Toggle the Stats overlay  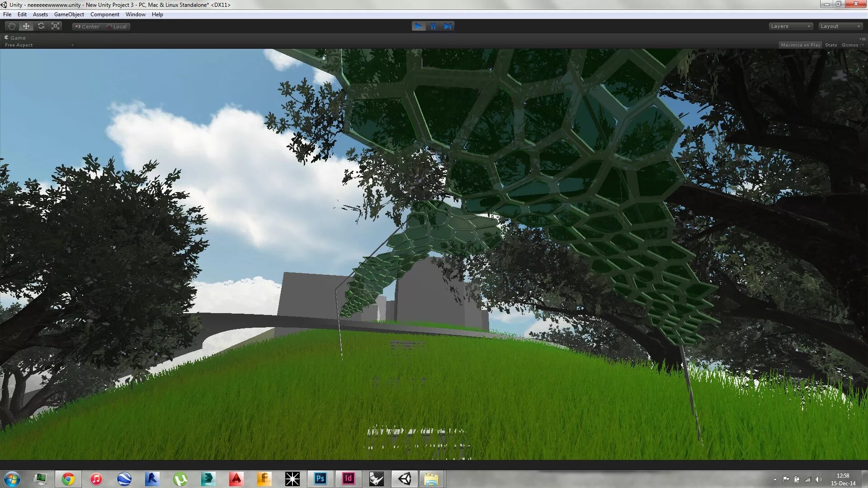tap(830, 45)
